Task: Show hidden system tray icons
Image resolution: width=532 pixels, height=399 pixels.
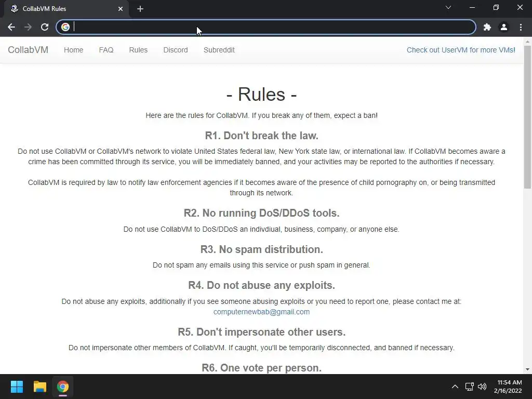Action: click(455, 387)
